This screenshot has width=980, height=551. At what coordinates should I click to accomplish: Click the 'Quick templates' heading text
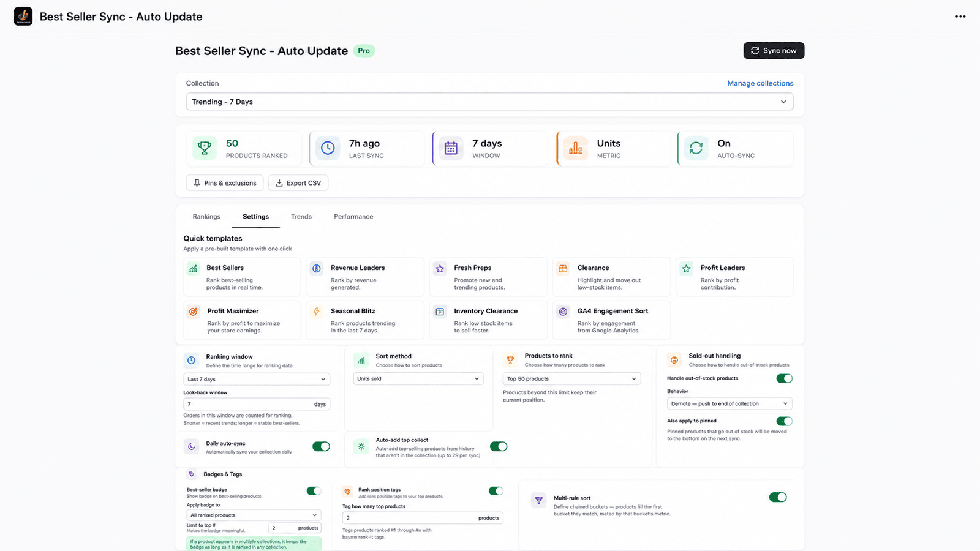coord(213,238)
